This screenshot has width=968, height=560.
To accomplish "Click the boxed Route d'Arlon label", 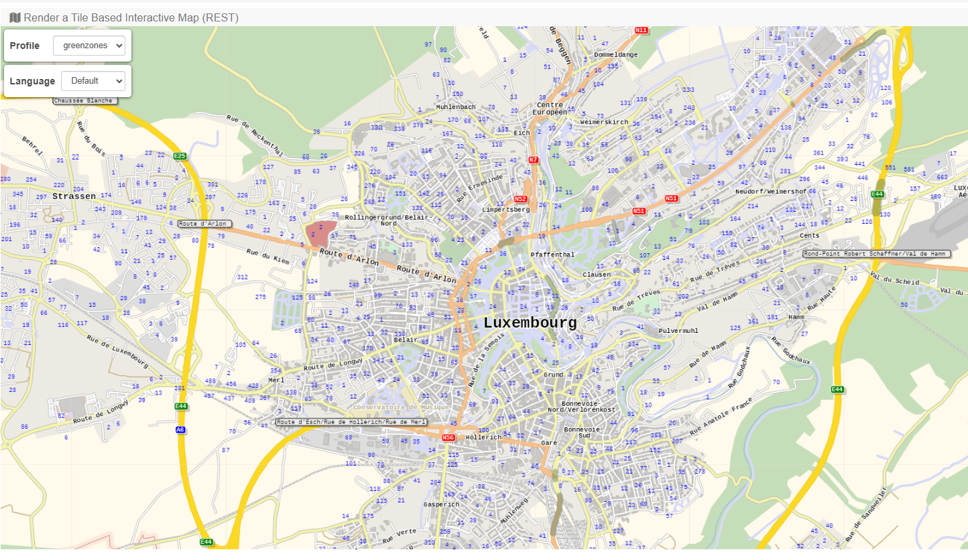I will click(204, 224).
